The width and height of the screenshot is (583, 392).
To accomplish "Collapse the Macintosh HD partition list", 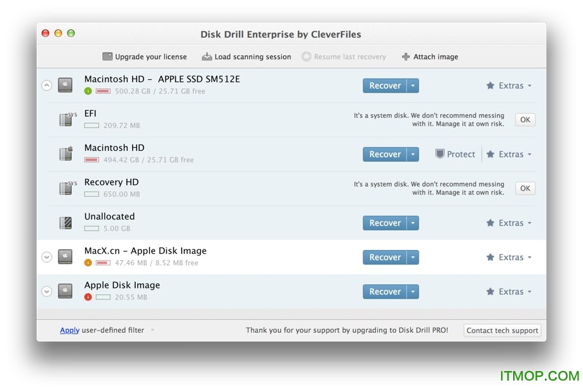I will click(46, 85).
